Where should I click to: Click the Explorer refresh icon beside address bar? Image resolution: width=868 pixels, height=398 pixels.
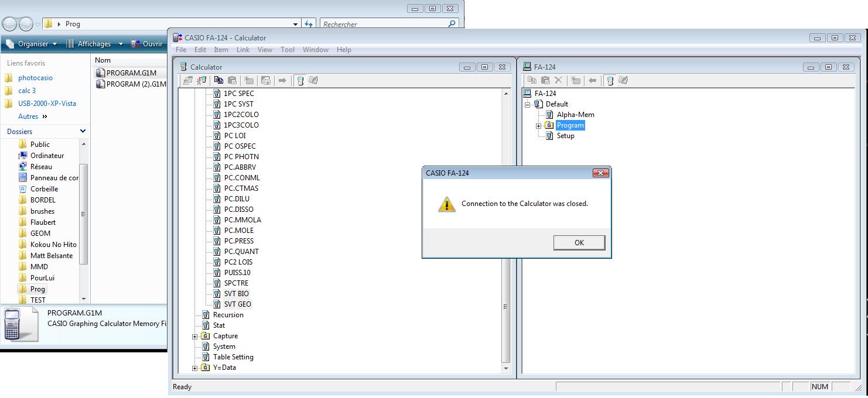click(x=309, y=24)
